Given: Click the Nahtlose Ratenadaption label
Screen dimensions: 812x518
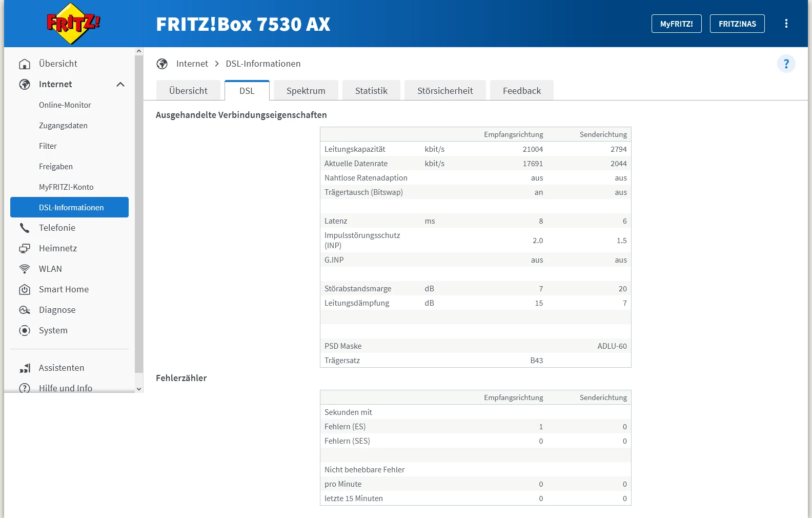Looking at the screenshot, I should coord(366,177).
